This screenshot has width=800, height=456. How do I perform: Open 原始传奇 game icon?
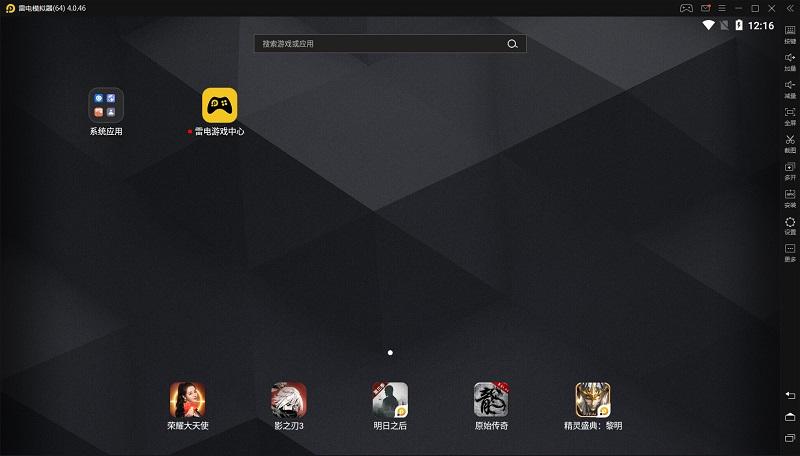click(x=491, y=399)
